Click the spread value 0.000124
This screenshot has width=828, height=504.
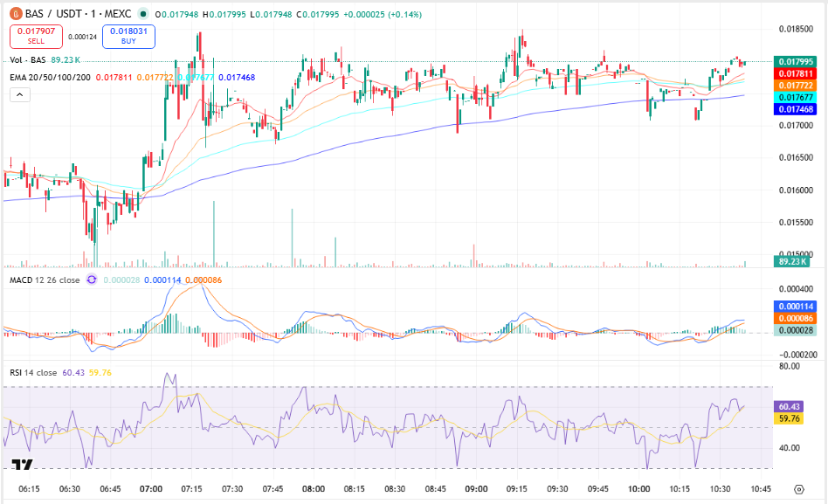(x=82, y=37)
